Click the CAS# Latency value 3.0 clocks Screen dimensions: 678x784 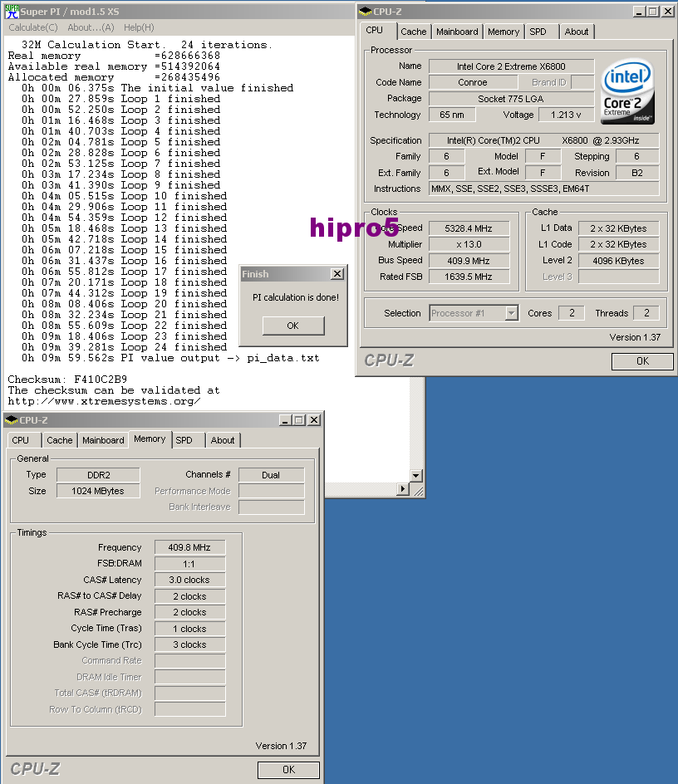point(189,580)
